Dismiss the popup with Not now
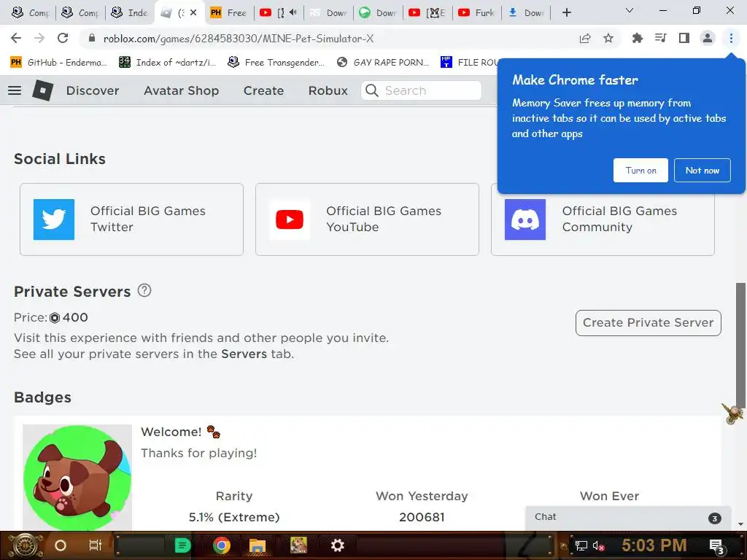The height and width of the screenshot is (560, 747). point(703,171)
